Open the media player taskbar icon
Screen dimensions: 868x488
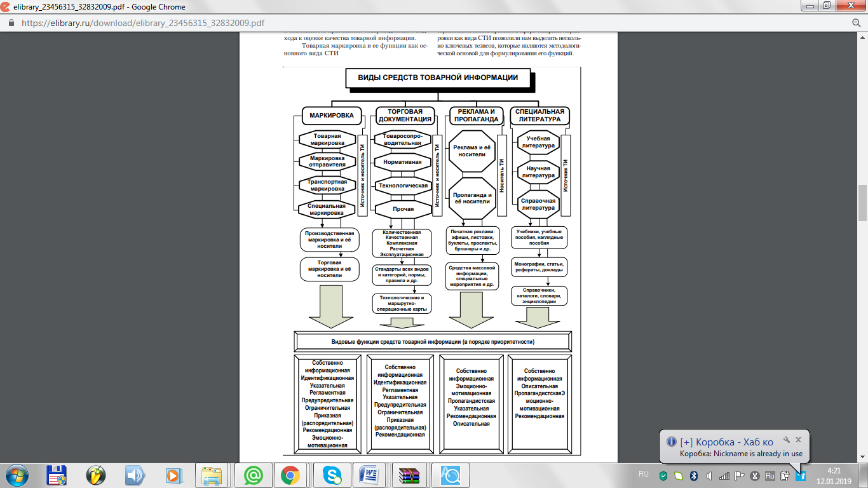click(173, 475)
